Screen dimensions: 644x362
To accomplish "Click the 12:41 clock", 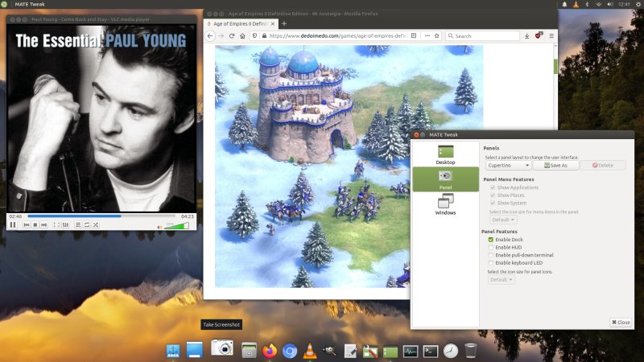I will [624, 4].
